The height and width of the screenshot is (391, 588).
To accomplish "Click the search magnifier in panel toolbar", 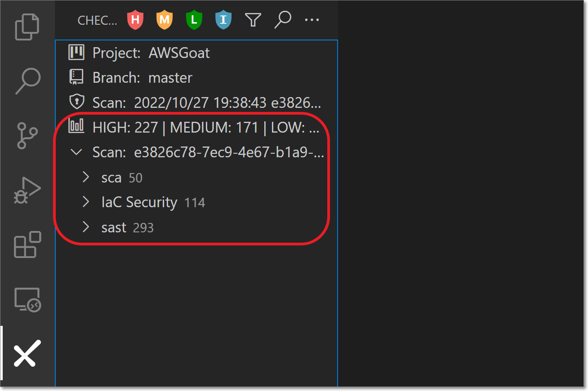I will [x=282, y=20].
